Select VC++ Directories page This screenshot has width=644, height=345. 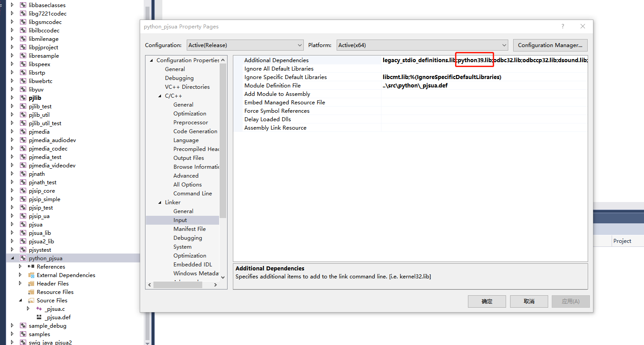coord(187,87)
